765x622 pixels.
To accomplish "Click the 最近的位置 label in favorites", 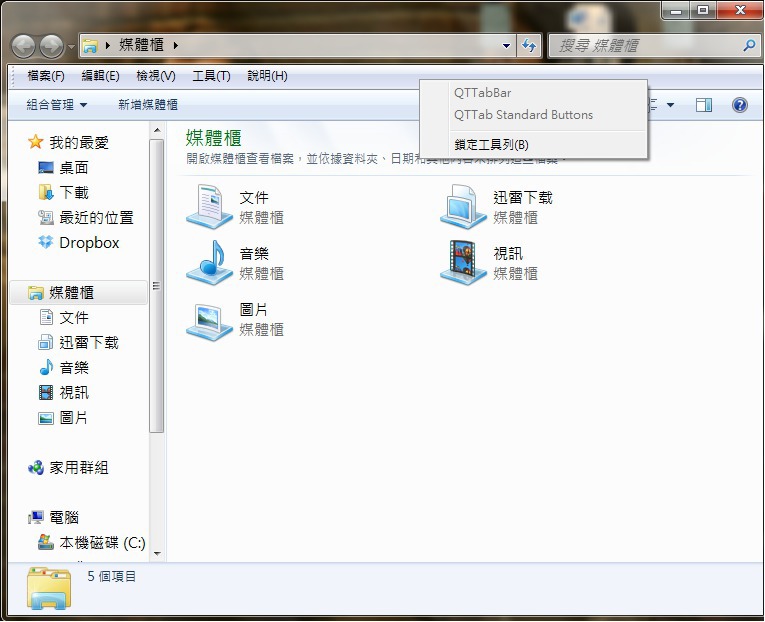I will pyautogui.click(x=96, y=218).
